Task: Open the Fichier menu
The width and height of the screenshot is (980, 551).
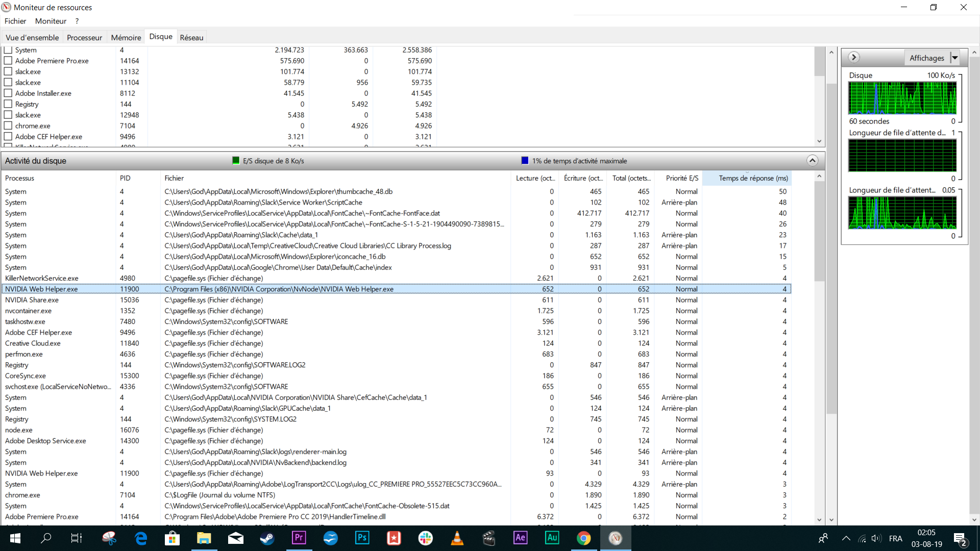Action: [x=15, y=21]
